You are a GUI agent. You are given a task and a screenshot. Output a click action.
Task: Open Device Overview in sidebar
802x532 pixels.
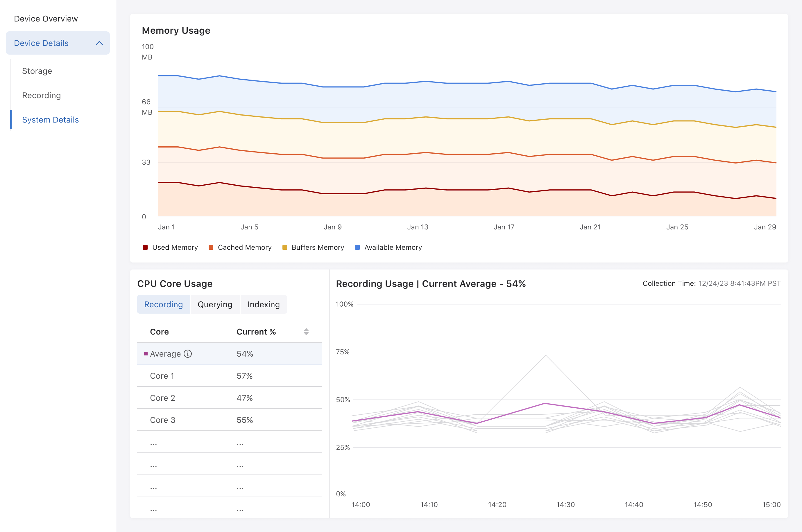point(46,19)
